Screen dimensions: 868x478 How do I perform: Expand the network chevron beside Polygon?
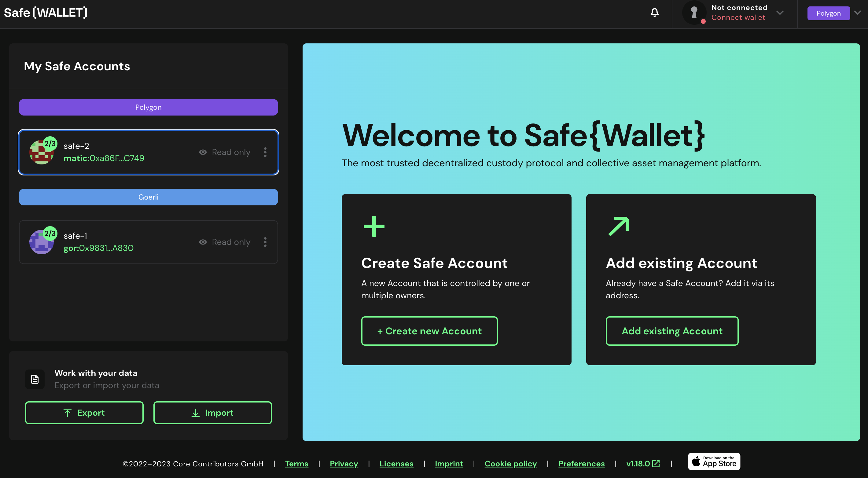click(x=858, y=13)
